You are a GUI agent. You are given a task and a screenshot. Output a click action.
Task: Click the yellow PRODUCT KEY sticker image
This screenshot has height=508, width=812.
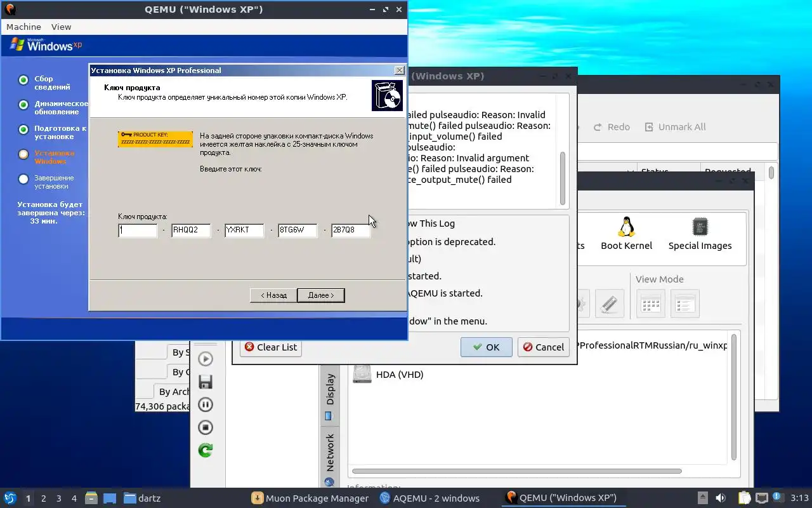pyautogui.click(x=155, y=139)
